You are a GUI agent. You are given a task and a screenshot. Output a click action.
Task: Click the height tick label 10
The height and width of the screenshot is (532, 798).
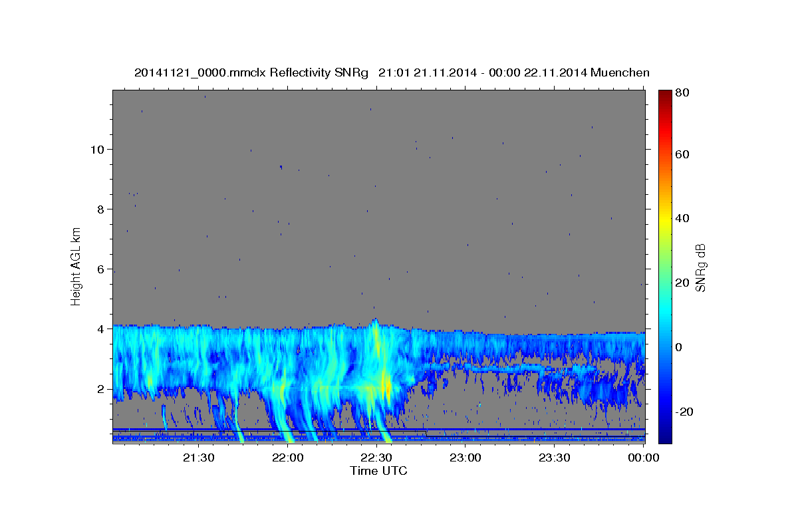96,150
